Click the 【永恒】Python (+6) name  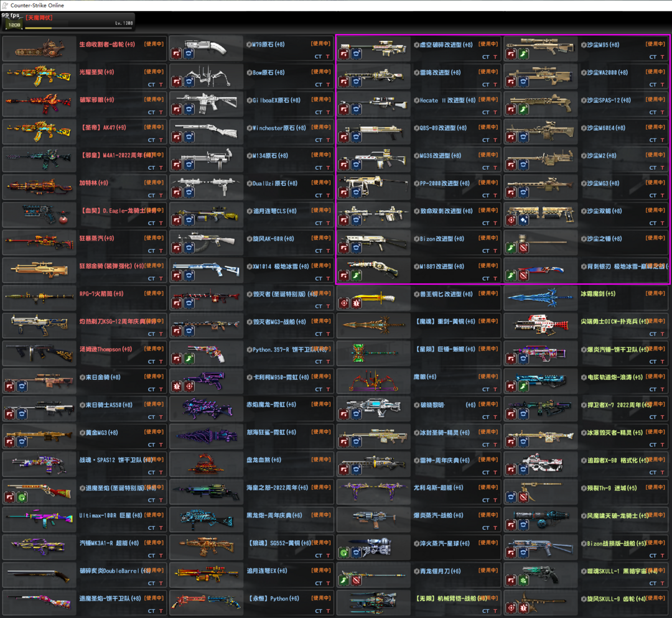click(x=273, y=598)
